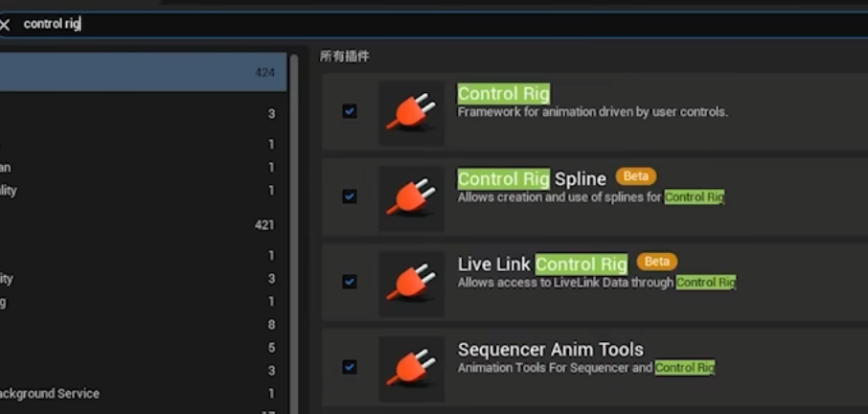Click the Sequencer Anim Tools plug icon
This screenshot has height=414, width=868.
pyautogui.click(x=411, y=369)
